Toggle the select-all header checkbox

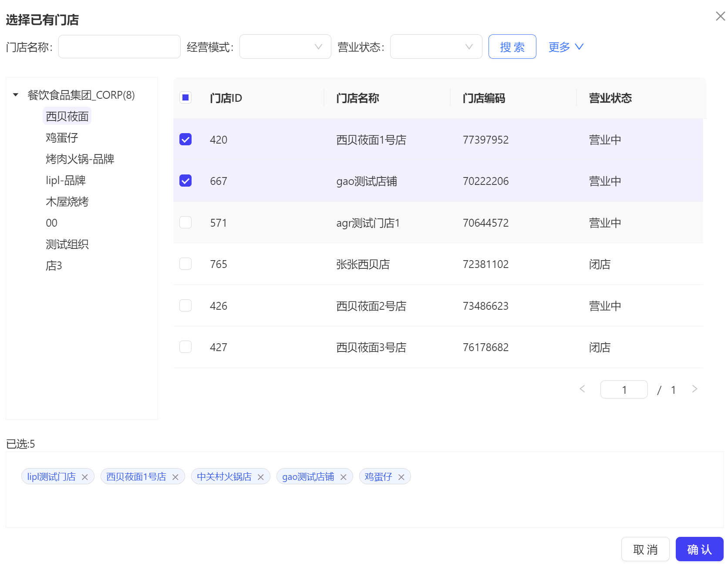pyautogui.click(x=185, y=97)
